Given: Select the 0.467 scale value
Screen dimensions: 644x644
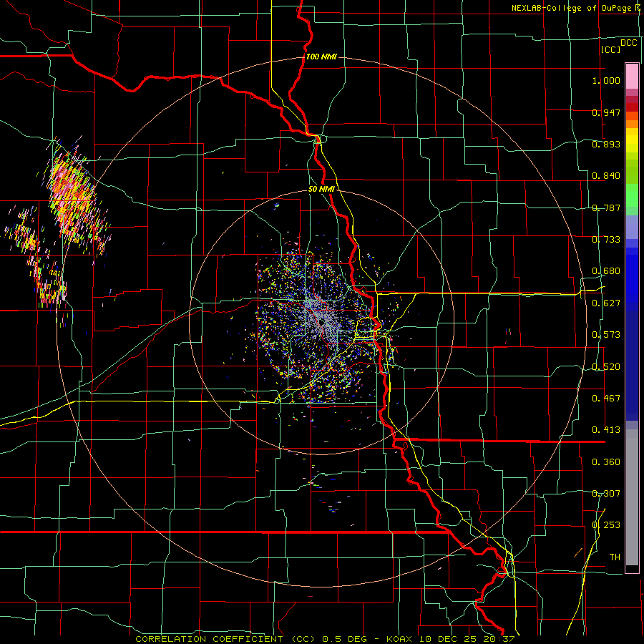Looking at the screenshot, I should tap(606, 399).
